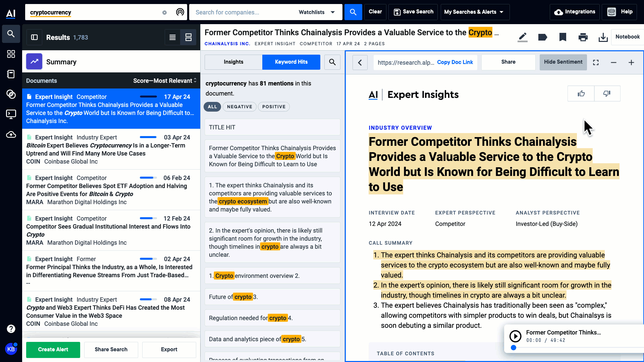This screenshot has width=644, height=362.
Task: Filter keyword hits to POSITIVE
Action: point(274,107)
